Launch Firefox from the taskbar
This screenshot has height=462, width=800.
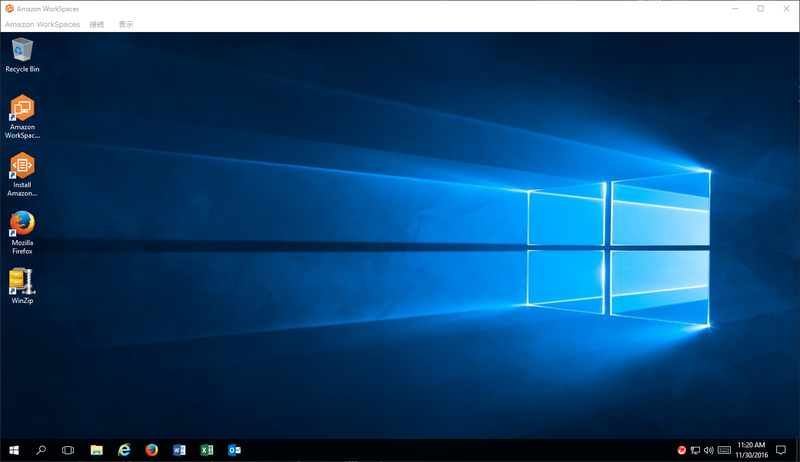pos(152,450)
